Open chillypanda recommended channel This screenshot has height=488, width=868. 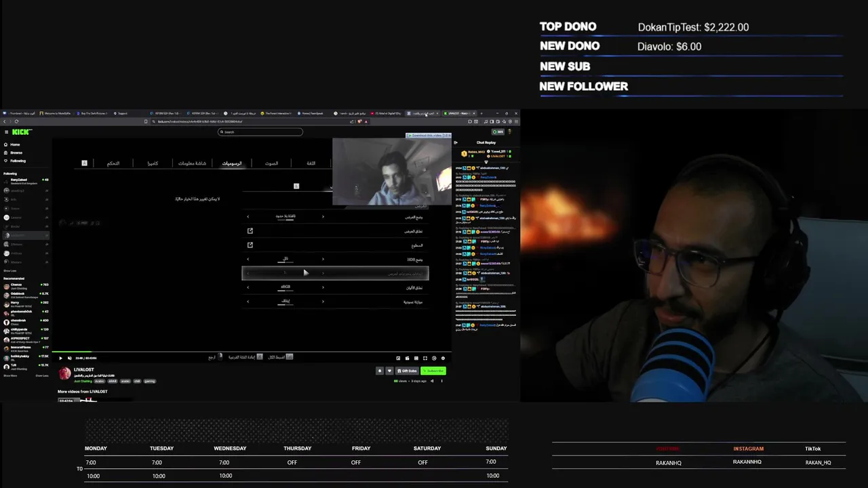click(26, 331)
